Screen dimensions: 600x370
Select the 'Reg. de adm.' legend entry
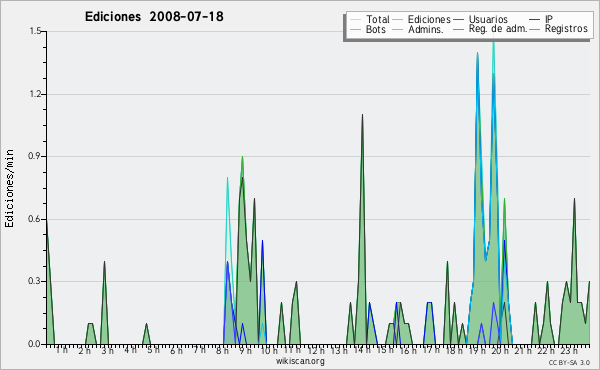(x=498, y=29)
